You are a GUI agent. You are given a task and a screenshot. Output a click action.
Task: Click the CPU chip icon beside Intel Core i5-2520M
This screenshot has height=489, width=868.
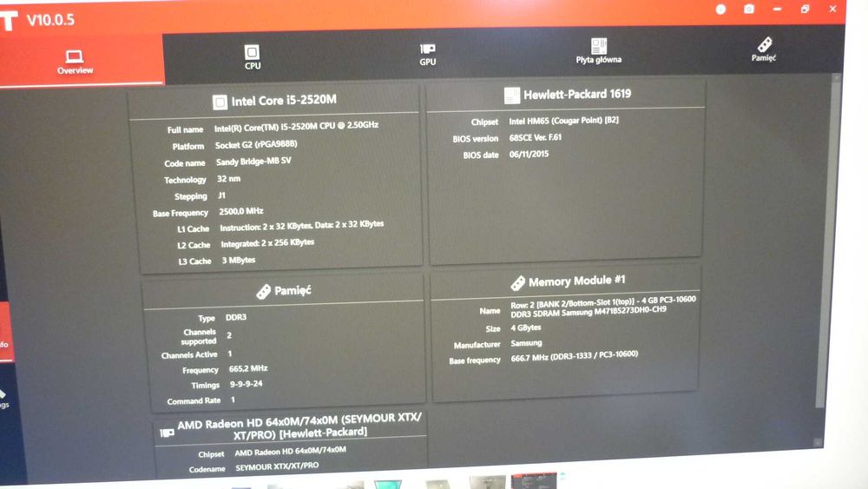coord(220,102)
